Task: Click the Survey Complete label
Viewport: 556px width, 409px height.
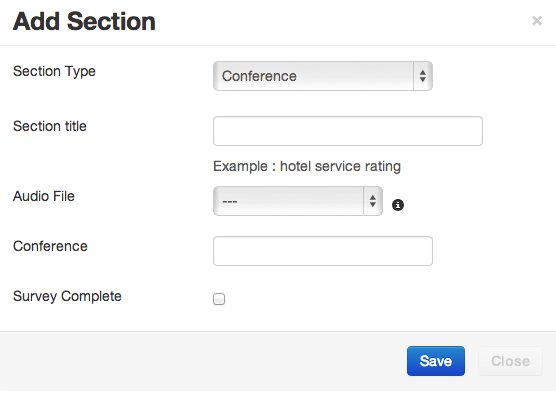Action: 67,297
